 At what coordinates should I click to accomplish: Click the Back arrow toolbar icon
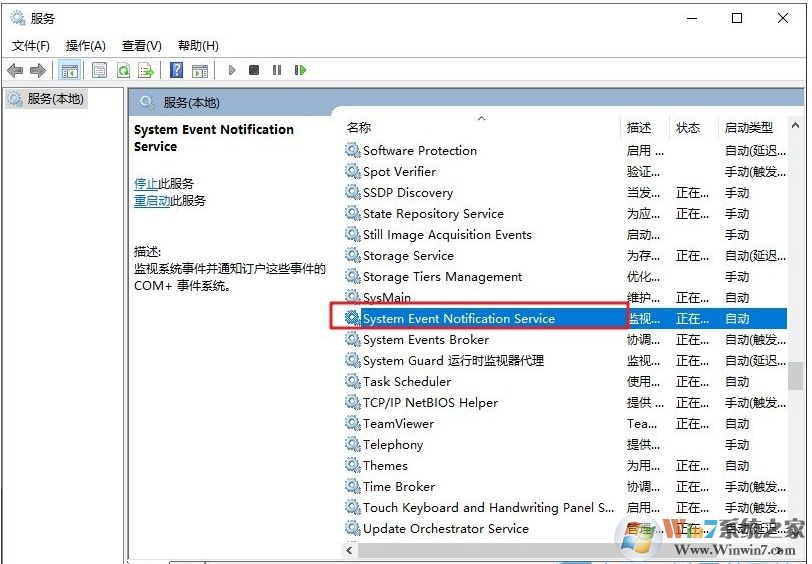[16, 70]
